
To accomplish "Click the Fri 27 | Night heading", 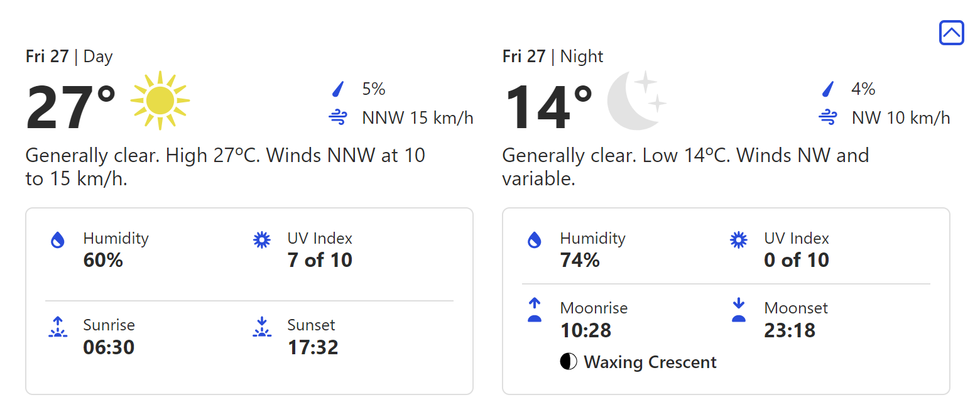I will (x=553, y=57).
